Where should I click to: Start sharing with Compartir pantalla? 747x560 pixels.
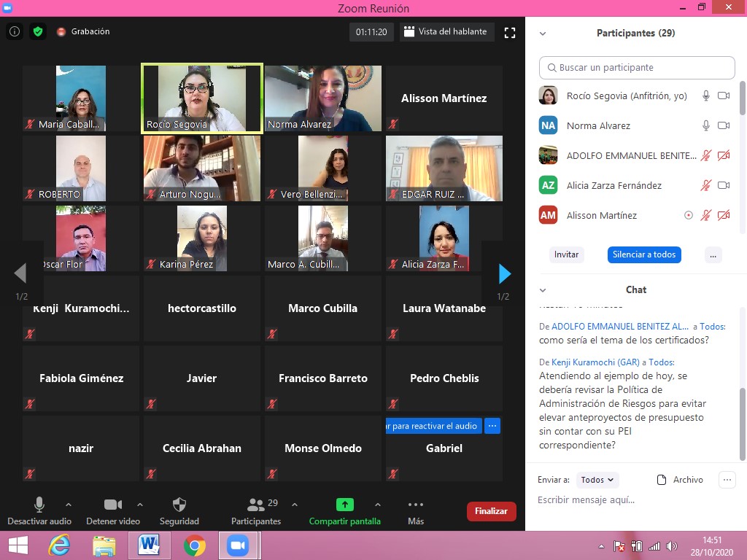(x=345, y=511)
